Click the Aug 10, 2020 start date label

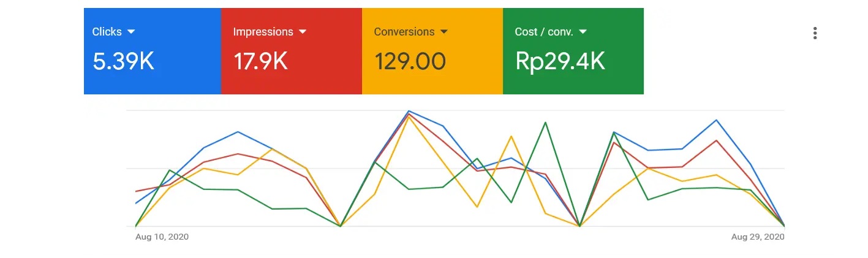[x=162, y=237]
